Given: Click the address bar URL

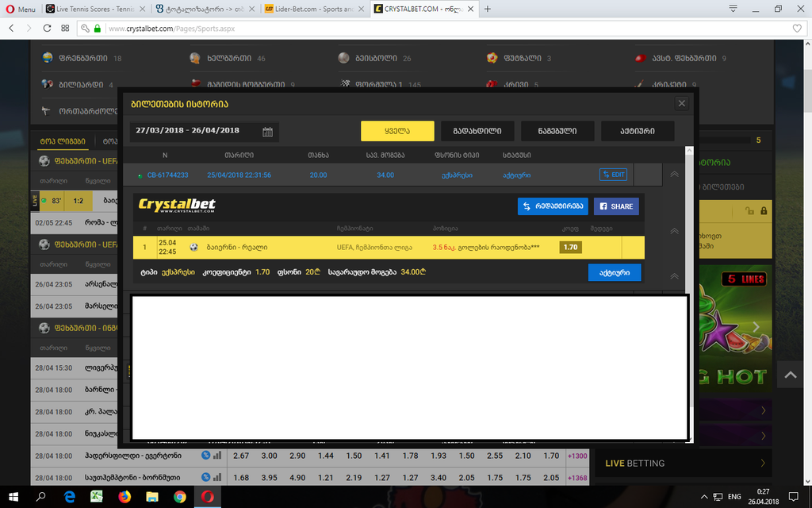Looking at the screenshot, I should coord(172,29).
